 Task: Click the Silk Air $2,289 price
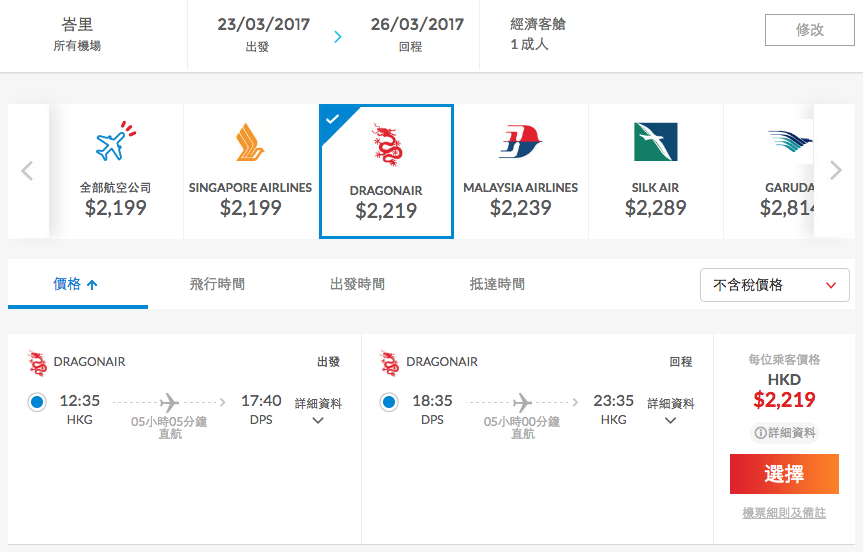(x=656, y=207)
